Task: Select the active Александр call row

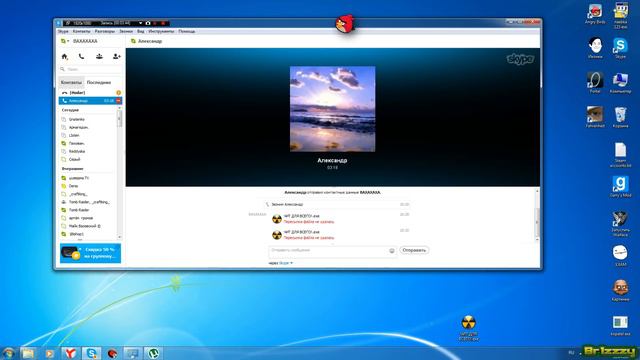Action: tap(90, 101)
